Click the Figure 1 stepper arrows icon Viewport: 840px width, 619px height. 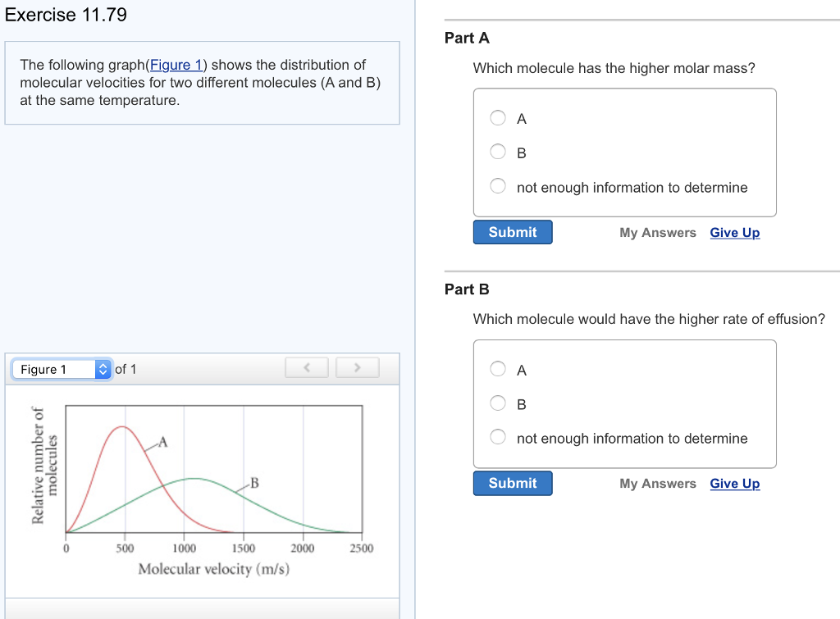point(103,369)
